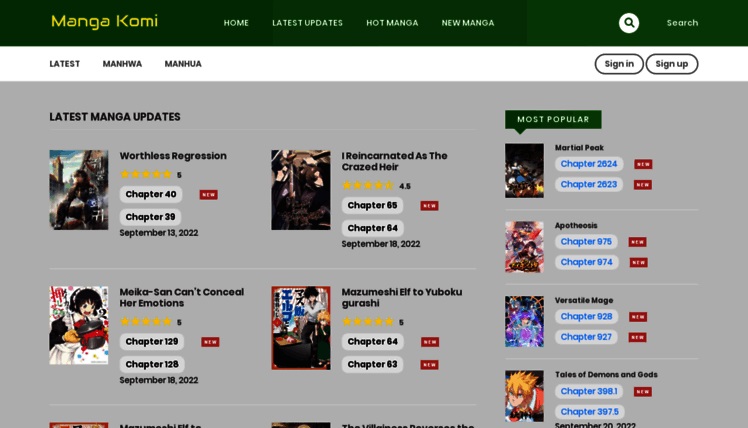Go to the HOME menu item
This screenshot has width=748, height=428.
[x=236, y=23]
